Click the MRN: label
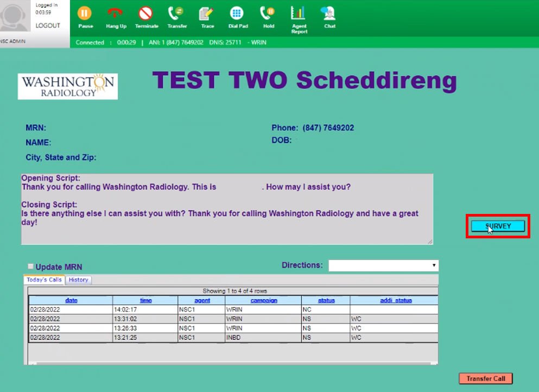This screenshot has height=392, width=539. click(36, 128)
